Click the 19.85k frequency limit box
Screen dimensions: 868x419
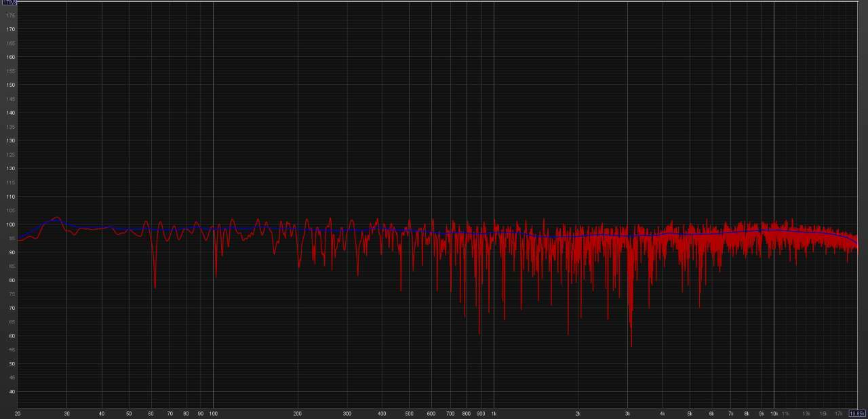tap(857, 413)
